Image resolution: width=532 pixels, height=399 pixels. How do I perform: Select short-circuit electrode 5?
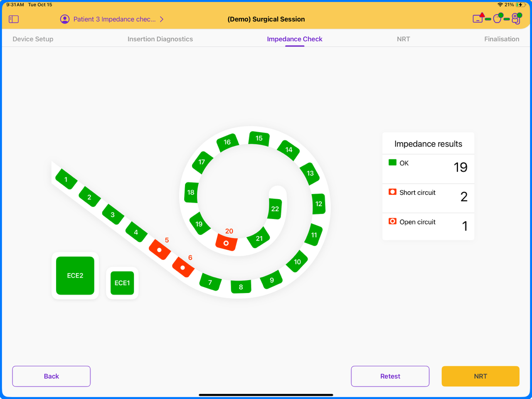[x=159, y=250]
